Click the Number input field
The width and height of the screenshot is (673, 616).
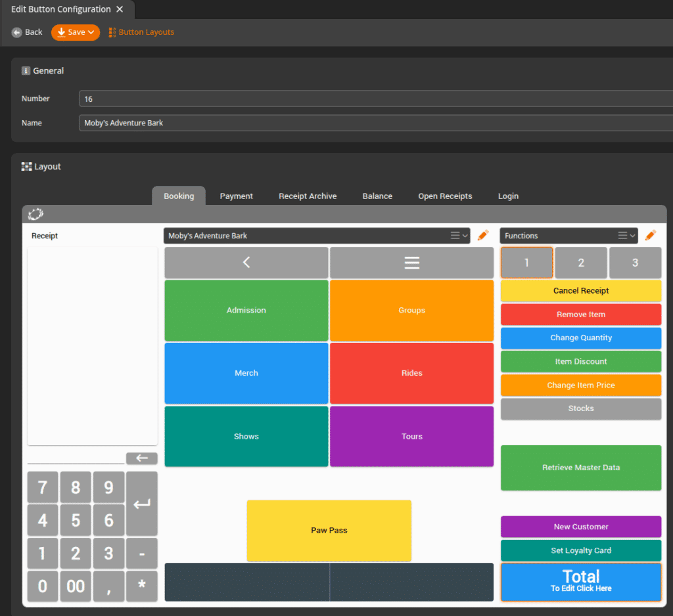click(x=376, y=99)
